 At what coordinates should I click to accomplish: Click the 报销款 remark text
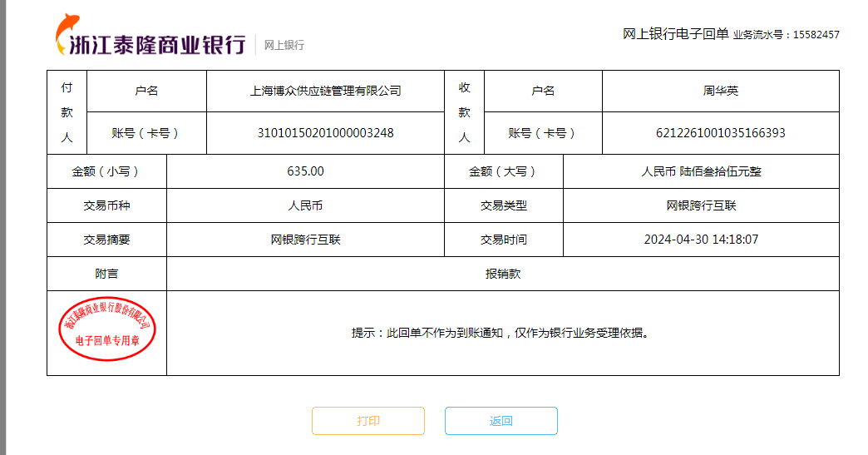pyautogui.click(x=503, y=274)
